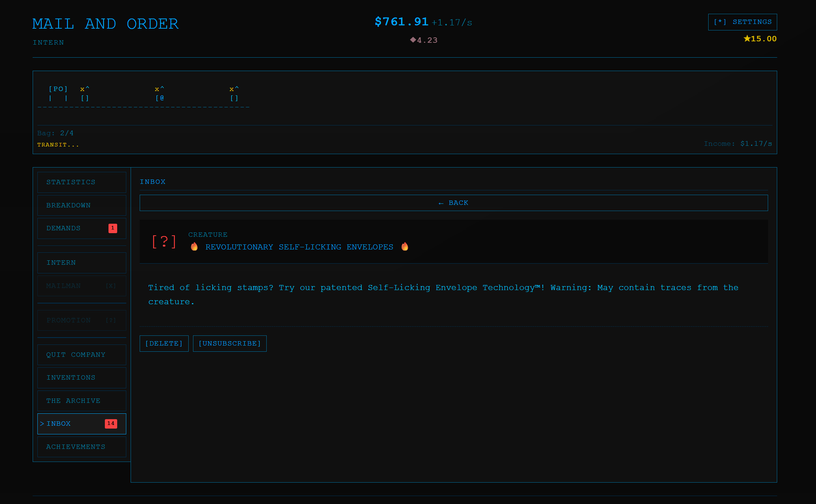Click the Income: $1.17/s readout
Image resolution: width=816 pixels, height=504 pixels.
(x=738, y=144)
